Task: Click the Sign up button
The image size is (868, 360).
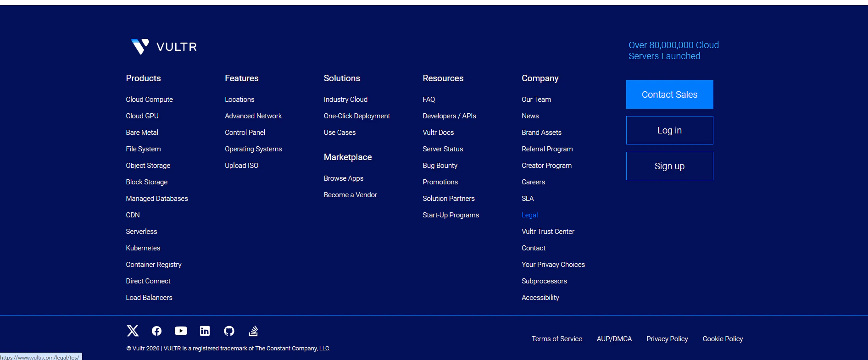Action: click(669, 166)
